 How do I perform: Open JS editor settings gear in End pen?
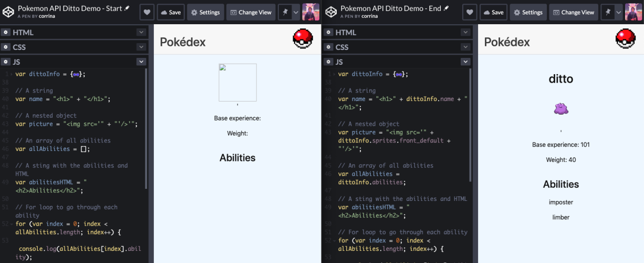point(329,62)
